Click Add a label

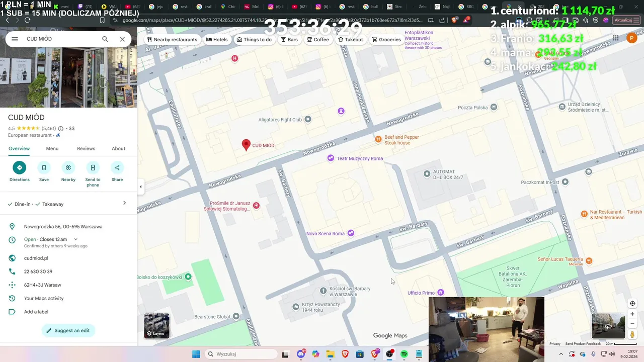36,312
